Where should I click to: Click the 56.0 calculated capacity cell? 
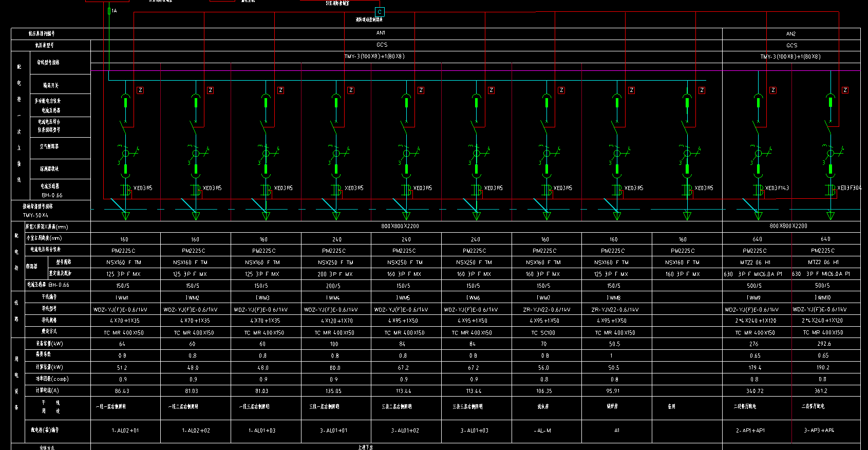coord(544,368)
